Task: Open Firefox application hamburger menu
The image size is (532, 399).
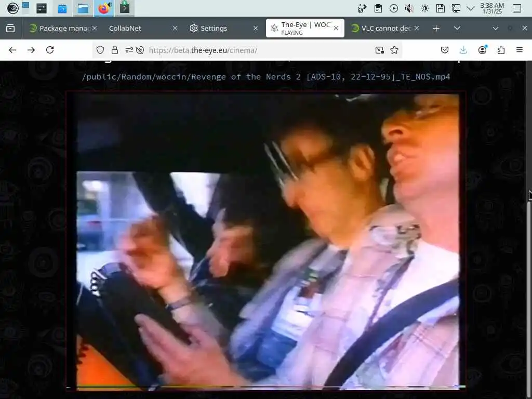Action: (x=520, y=50)
